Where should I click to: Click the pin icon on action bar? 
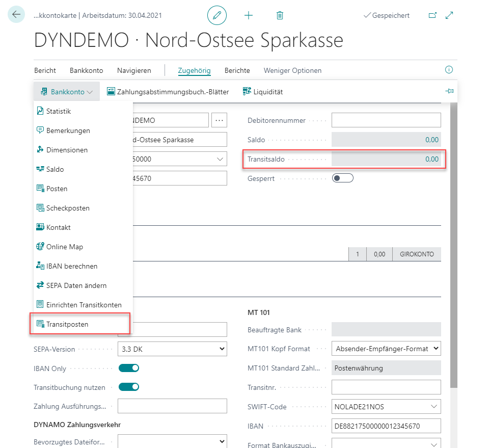(x=449, y=91)
